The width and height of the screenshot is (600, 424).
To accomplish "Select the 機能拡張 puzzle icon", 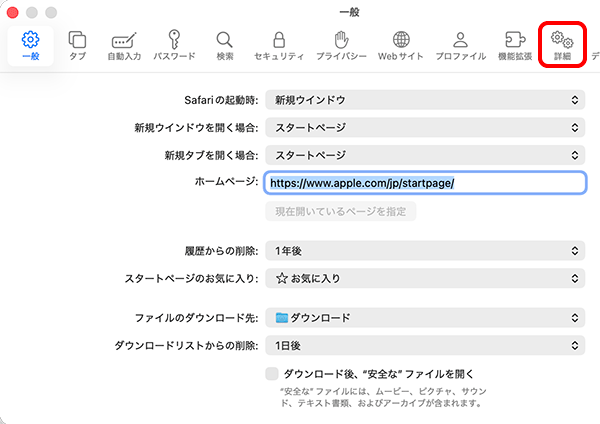I will (x=515, y=40).
